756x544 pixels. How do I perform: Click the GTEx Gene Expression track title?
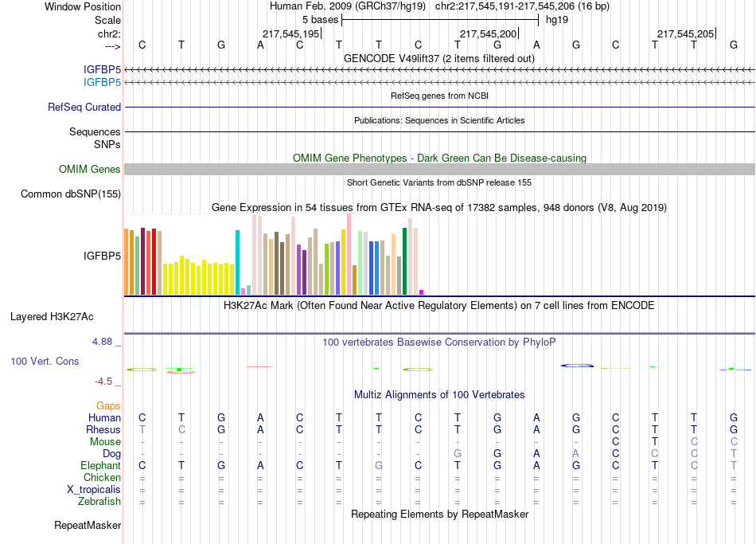tap(438, 208)
